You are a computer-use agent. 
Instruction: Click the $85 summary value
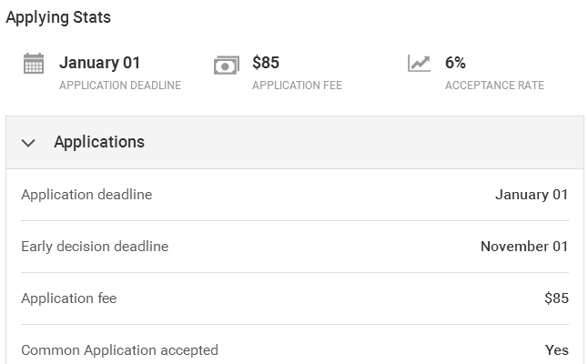266,63
